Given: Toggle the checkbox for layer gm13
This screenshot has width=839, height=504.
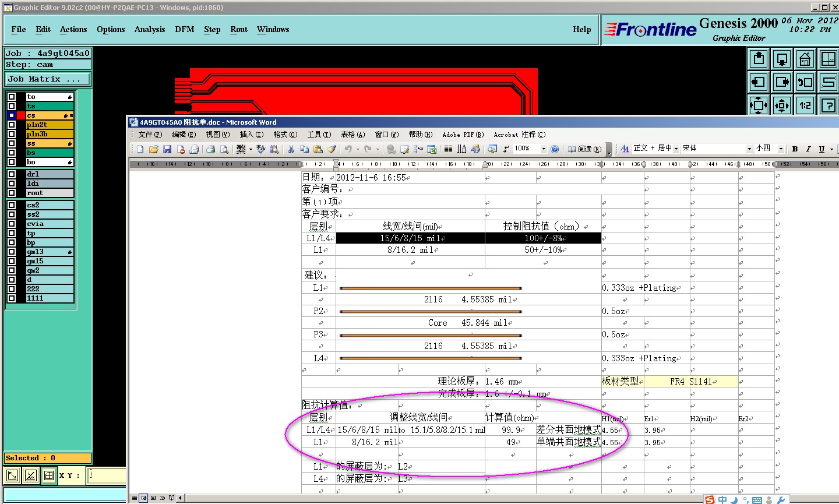Looking at the screenshot, I should tap(12, 252).
